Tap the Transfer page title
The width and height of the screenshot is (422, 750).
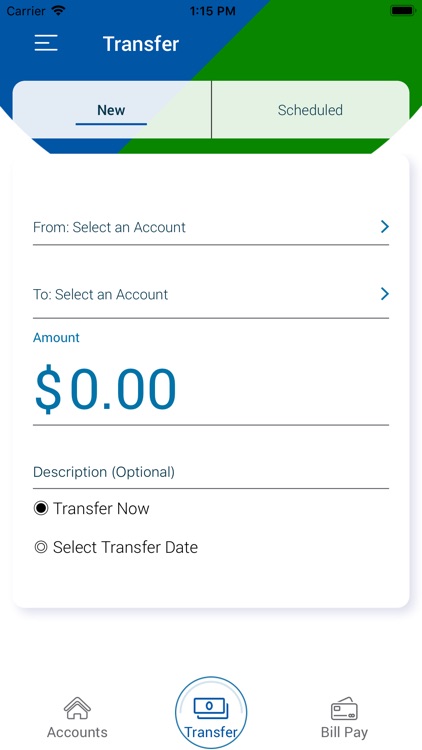click(141, 44)
